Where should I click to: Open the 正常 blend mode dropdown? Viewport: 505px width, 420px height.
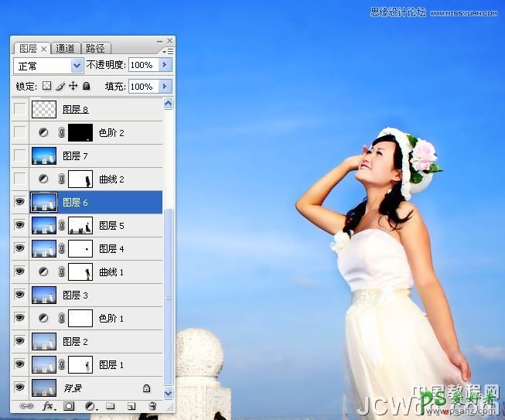(x=77, y=66)
